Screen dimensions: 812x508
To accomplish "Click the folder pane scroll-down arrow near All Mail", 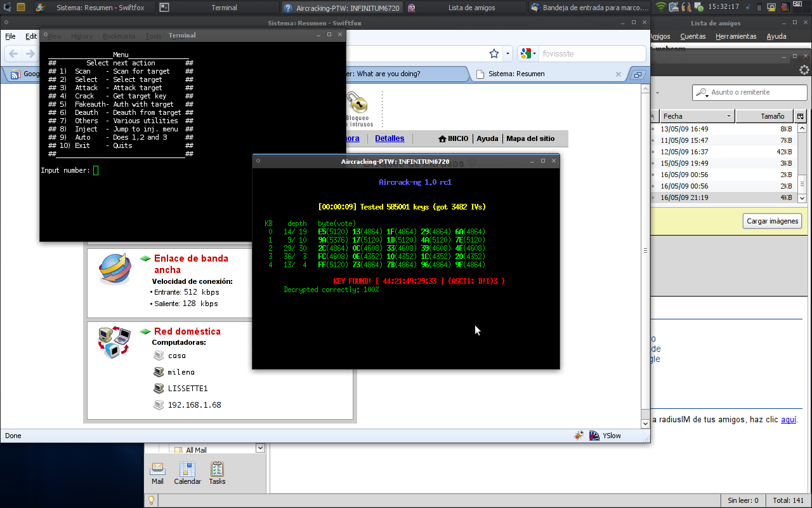I will pos(260,448).
